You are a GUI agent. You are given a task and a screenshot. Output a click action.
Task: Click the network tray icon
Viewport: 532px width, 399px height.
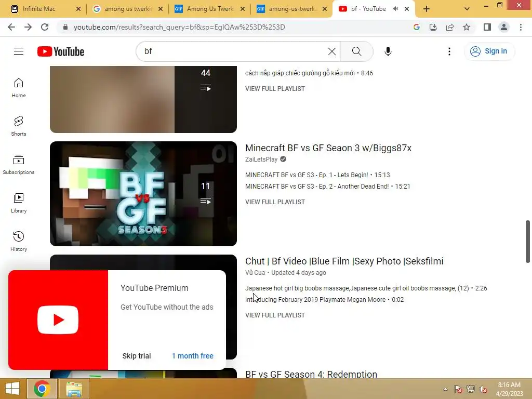(x=470, y=389)
